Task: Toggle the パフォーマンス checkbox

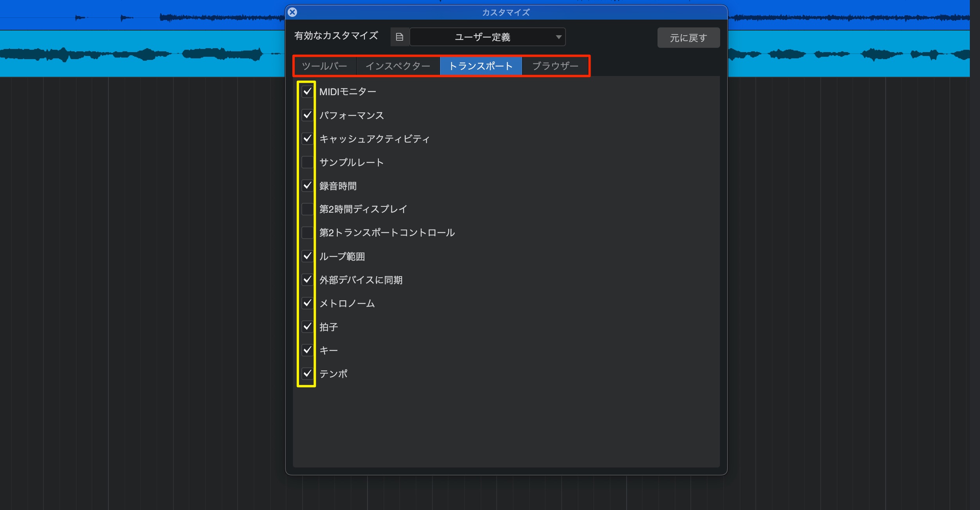Action: [x=308, y=115]
